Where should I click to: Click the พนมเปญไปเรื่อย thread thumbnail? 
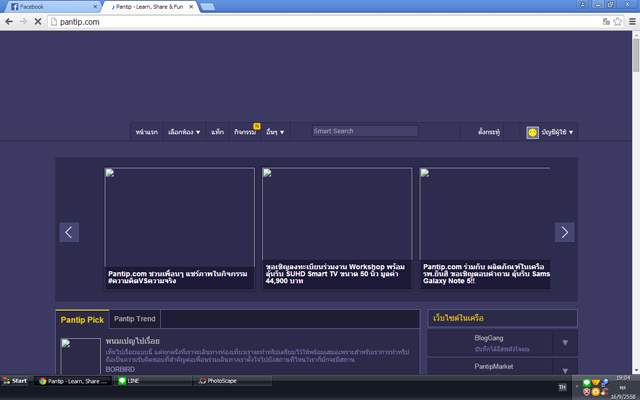(80, 356)
